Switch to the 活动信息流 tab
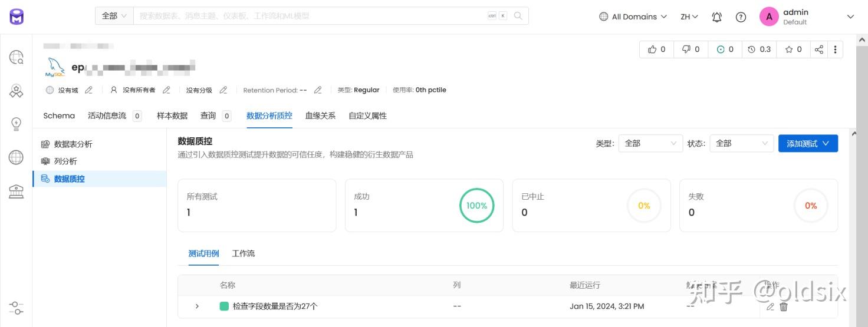 click(114, 115)
